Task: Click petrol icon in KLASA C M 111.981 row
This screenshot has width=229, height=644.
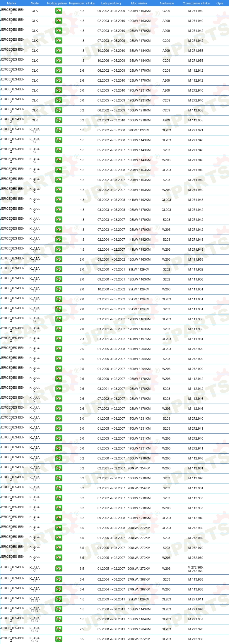Action: 59,339
